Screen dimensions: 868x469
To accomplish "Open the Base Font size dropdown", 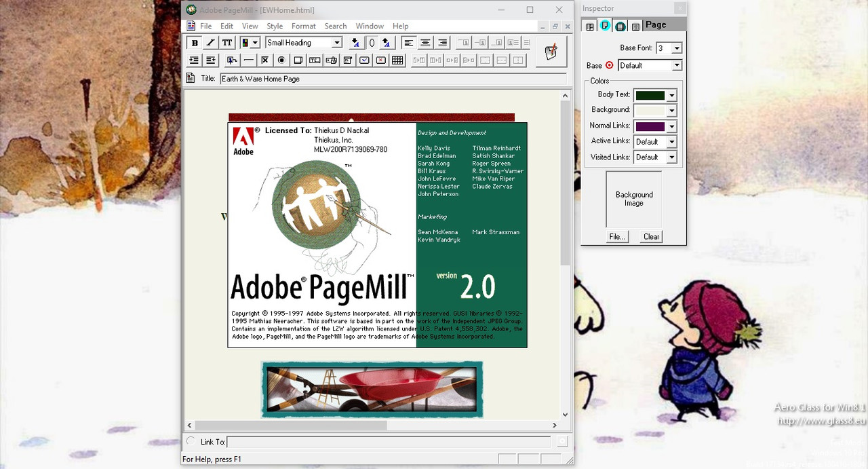I will click(x=677, y=48).
